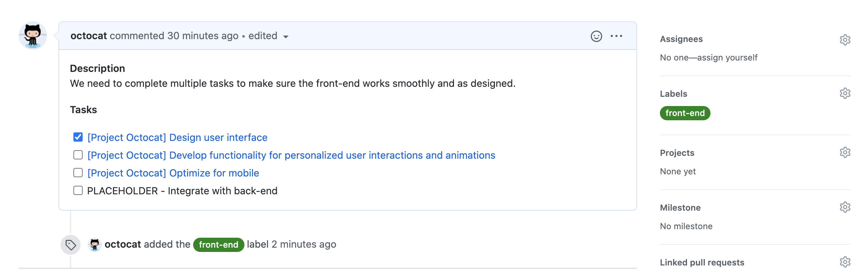Open the Projects settings gear
Viewport: 868px width, 274px height.
pyautogui.click(x=845, y=153)
